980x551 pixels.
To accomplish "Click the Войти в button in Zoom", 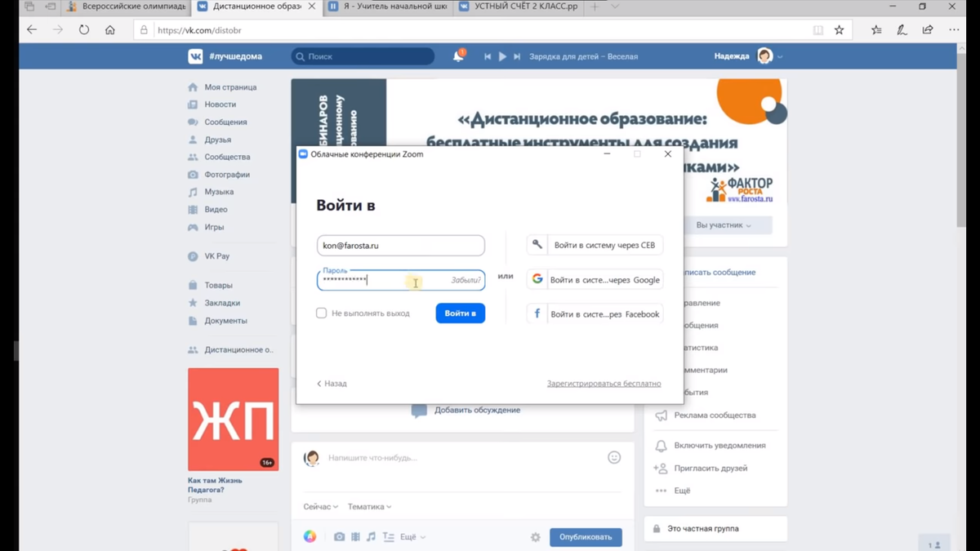I will coord(461,313).
